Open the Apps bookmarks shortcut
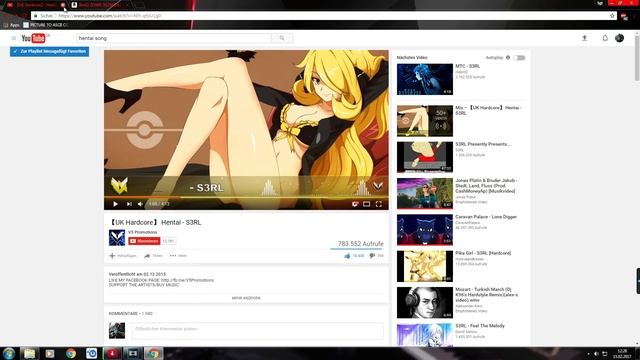640x360 pixels. [x=11, y=25]
